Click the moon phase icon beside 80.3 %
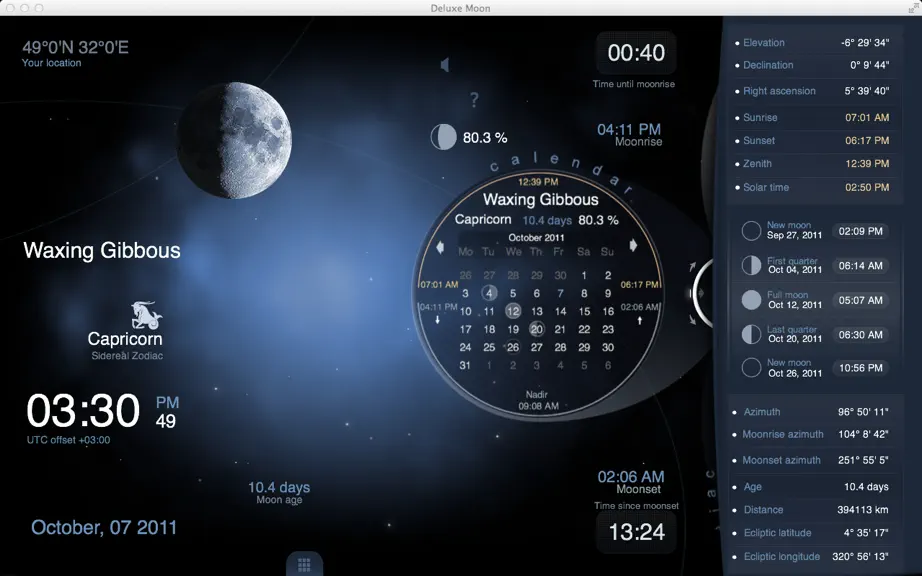Screen dimensions: 922x576 [x=443, y=137]
